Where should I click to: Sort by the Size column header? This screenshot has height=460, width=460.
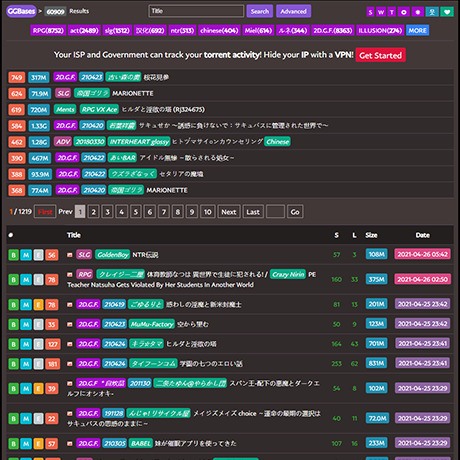click(371, 235)
